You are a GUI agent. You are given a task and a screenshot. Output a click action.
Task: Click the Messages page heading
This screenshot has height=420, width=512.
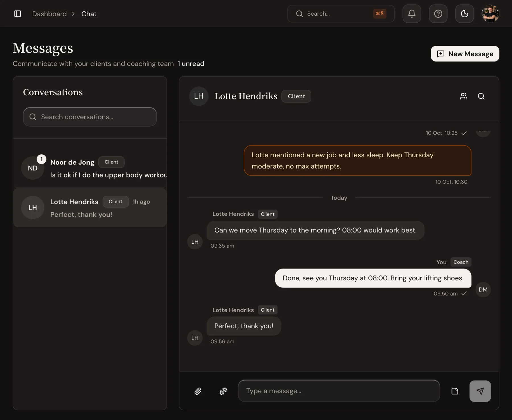click(43, 48)
